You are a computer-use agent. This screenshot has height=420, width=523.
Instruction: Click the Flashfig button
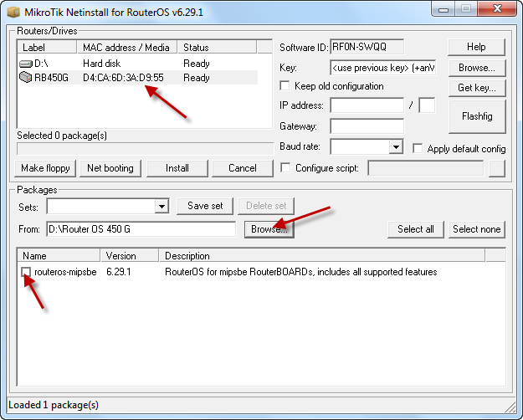477,116
